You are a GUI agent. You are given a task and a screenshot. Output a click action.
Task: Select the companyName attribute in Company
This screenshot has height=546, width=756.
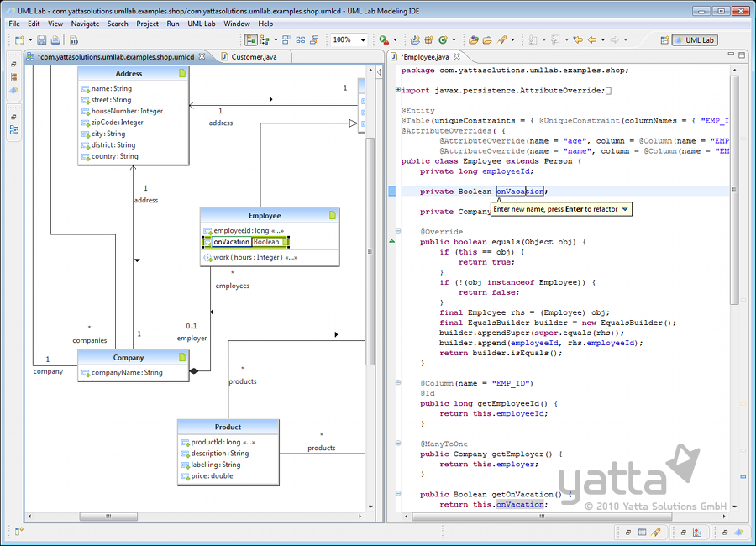coord(126,373)
